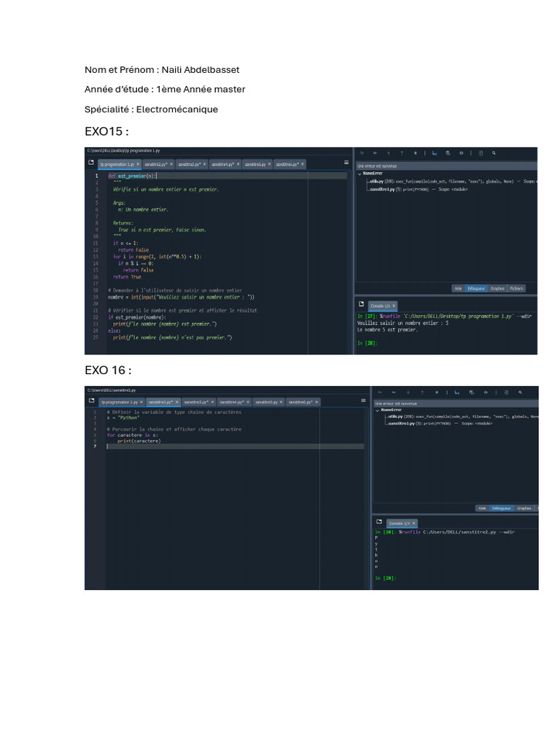The width and height of the screenshot is (560, 747).
Task: Click Browse tabs icon in EXO 16 editor
Action: point(91,401)
